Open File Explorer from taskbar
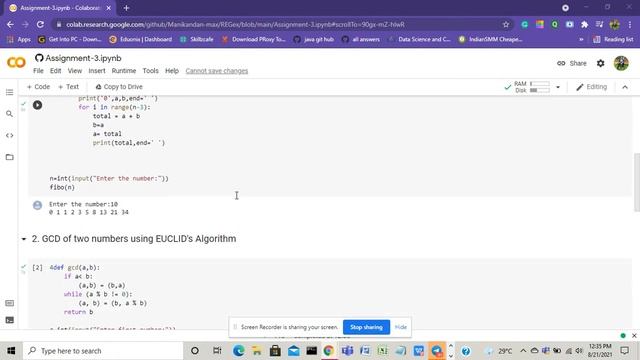 (x=257, y=351)
